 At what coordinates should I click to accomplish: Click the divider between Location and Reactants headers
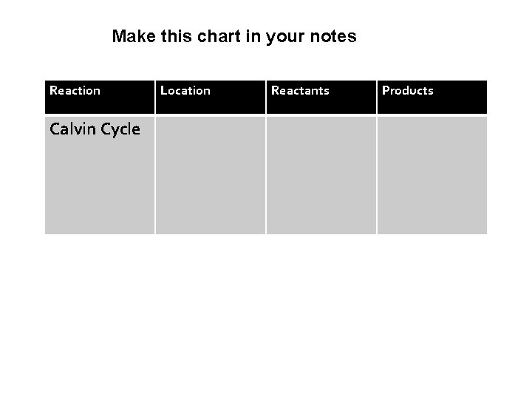point(266,97)
